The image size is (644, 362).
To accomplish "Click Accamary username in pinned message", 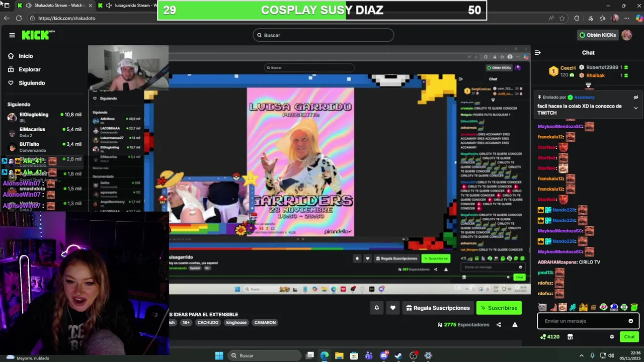I will [x=584, y=98].
